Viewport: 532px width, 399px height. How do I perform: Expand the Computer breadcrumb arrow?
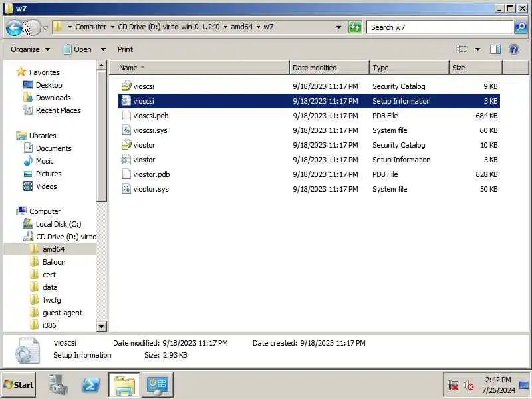pos(112,27)
